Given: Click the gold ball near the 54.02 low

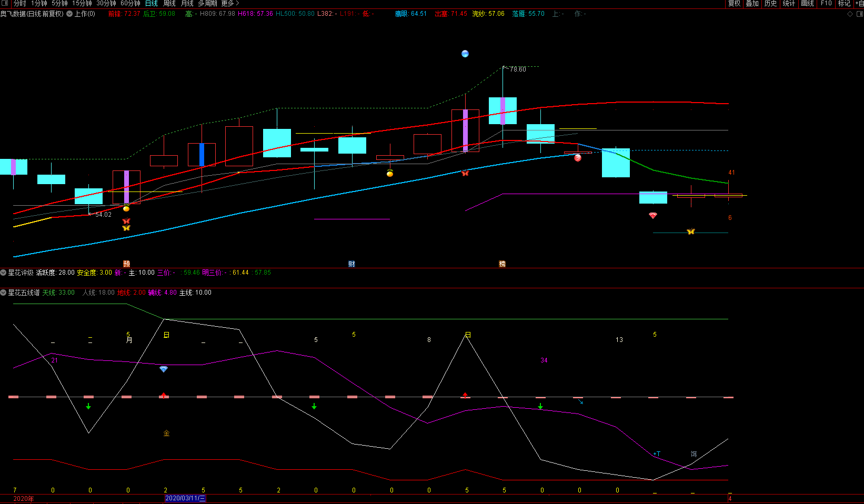Looking at the screenshot, I should click(x=126, y=208).
